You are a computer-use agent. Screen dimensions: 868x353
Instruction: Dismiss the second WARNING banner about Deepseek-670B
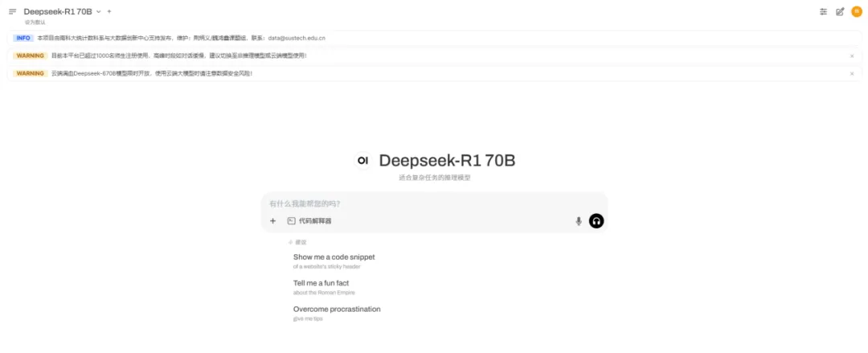(852, 74)
